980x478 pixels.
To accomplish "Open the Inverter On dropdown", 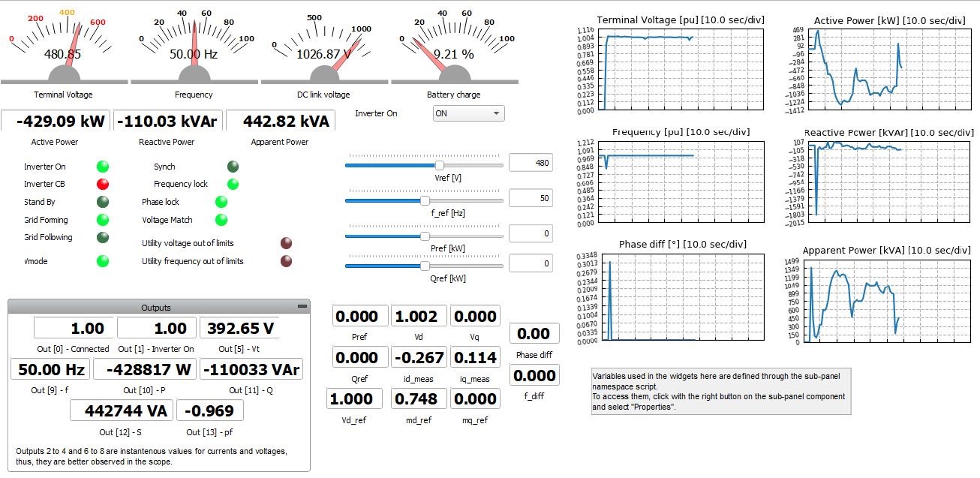I will (469, 113).
